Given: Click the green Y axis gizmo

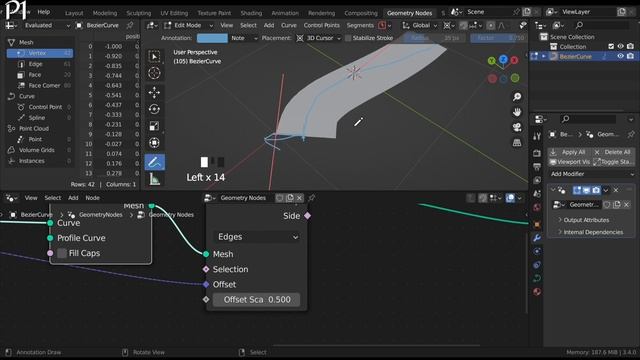Looking at the screenshot, I should [x=492, y=61].
